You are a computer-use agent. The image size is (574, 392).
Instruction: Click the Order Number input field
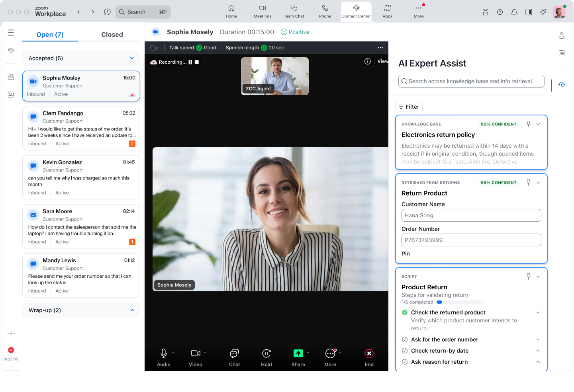(x=471, y=240)
